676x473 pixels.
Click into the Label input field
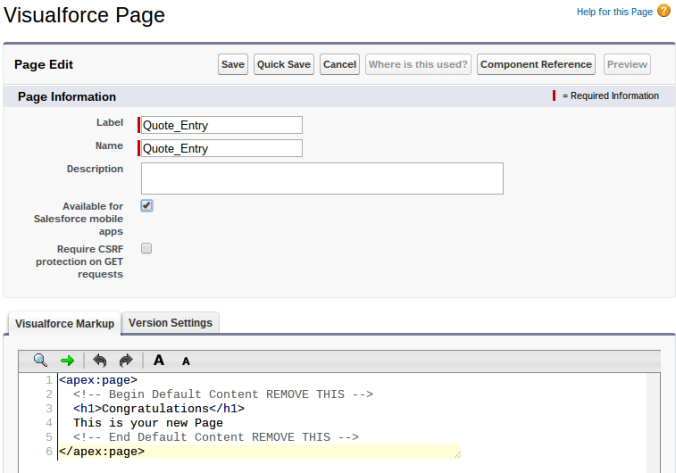[222, 125]
